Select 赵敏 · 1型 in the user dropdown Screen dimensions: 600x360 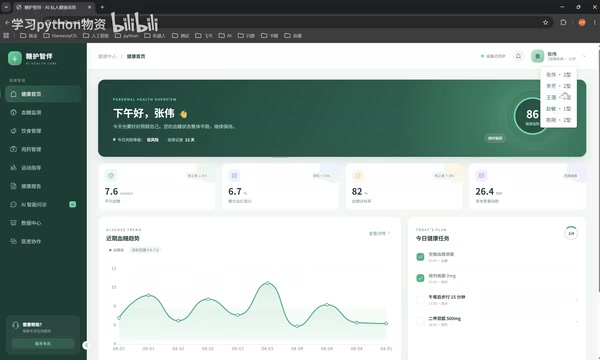pos(558,109)
